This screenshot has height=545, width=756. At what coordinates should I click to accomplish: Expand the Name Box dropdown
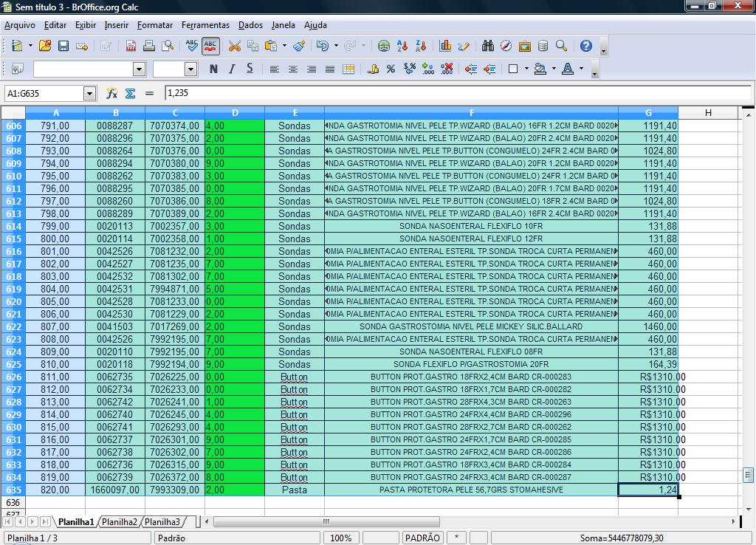pos(89,93)
